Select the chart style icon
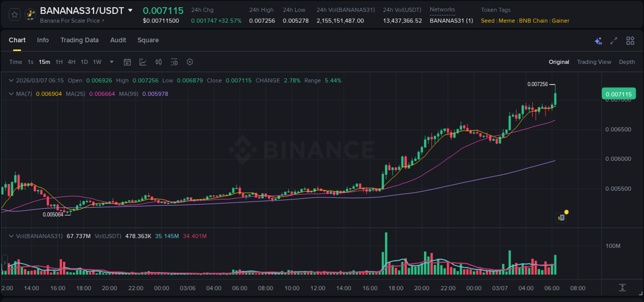 143,62
